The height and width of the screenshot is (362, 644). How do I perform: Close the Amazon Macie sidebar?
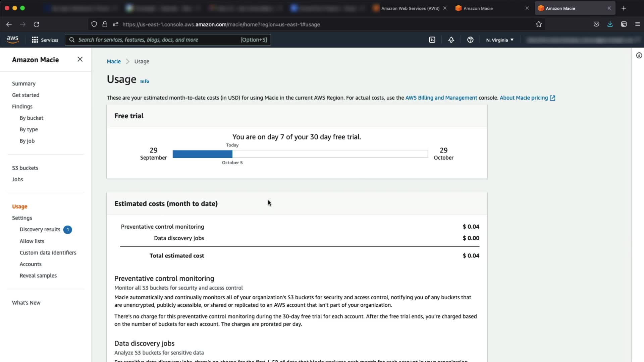(80, 59)
